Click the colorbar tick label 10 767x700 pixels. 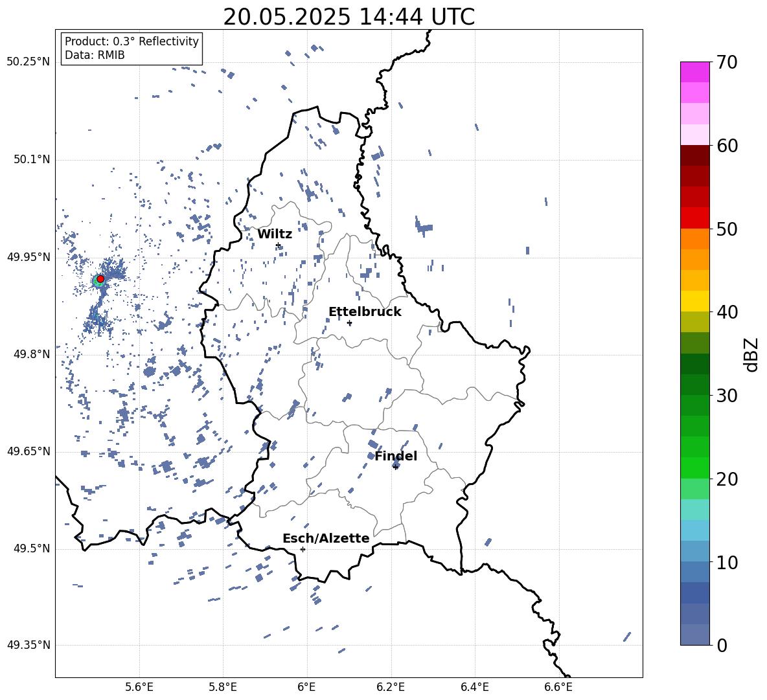pyautogui.click(x=727, y=563)
